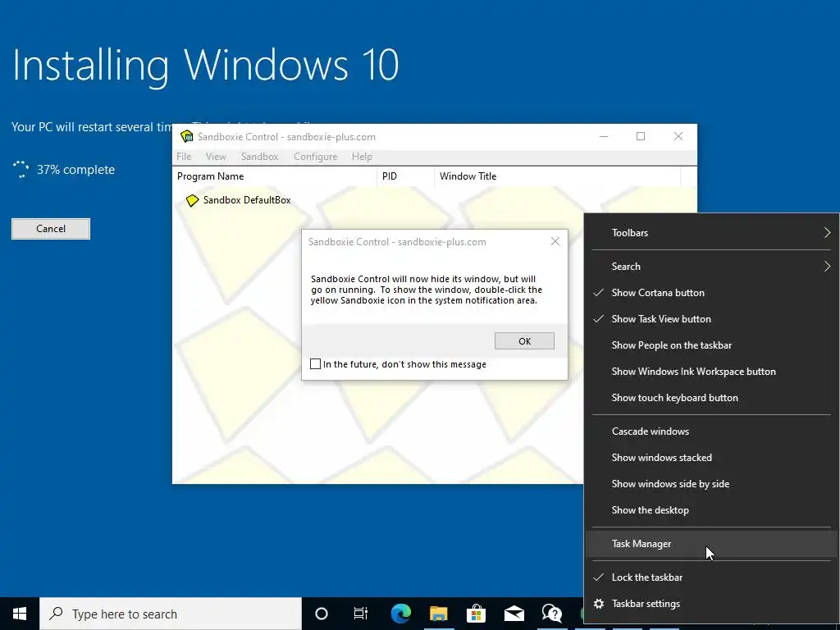Image resolution: width=840 pixels, height=630 pixels.
Task: Open Cortana circle icon on taskbar
Action: click(x=321, y=614)
